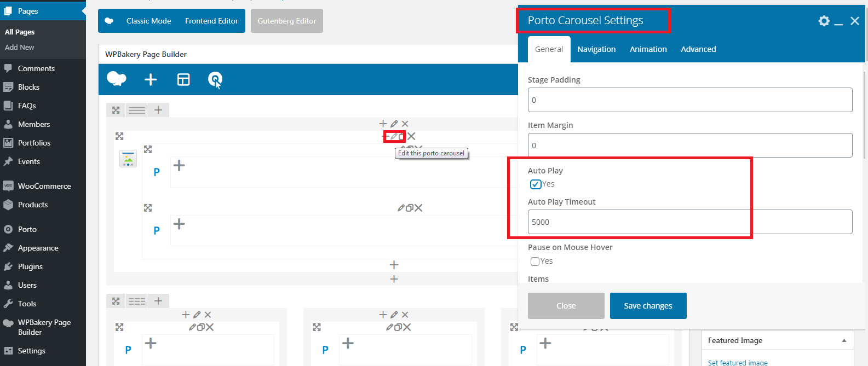868x366 pixels.
Task: Open the Advanced tab
Action: [698, 49]
